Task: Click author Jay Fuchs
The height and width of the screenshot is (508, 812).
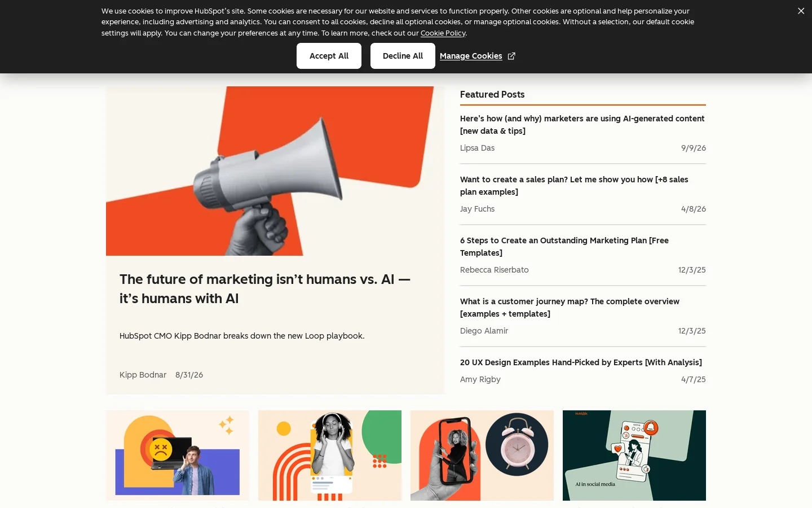Action: pos(477,209)
